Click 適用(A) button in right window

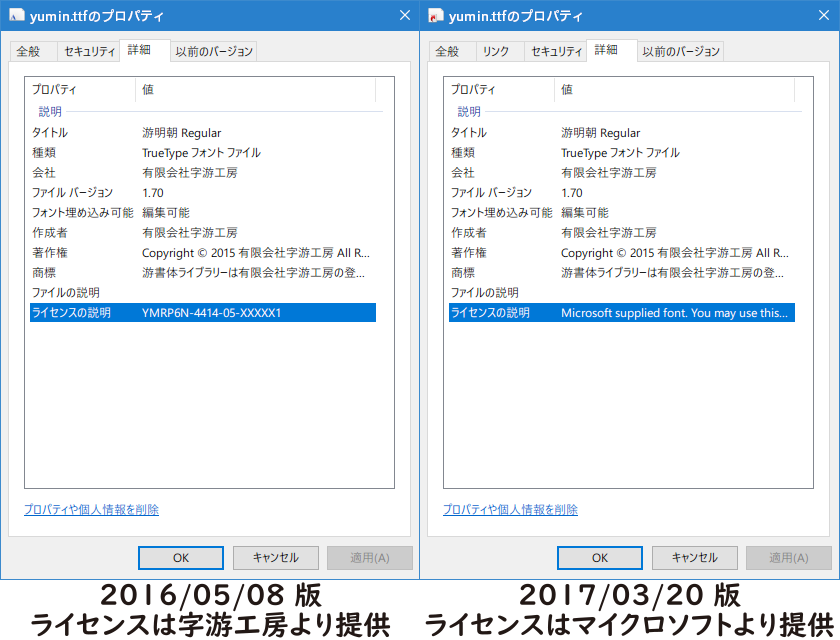click(789, 558)
